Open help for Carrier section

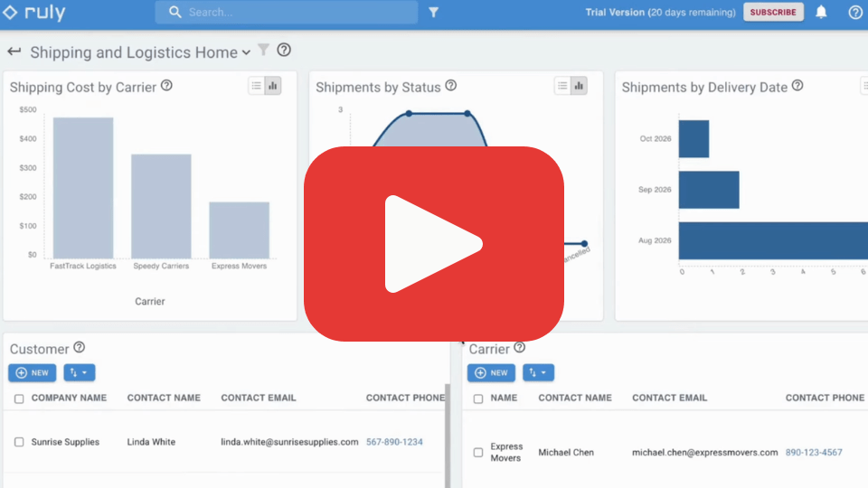(x=519, y=347)
